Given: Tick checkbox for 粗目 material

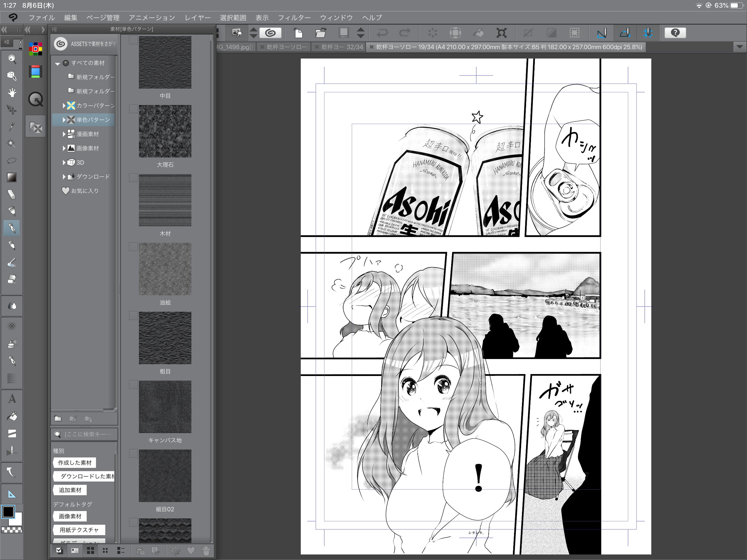Looking at the screenshot, I should (133, 316).
